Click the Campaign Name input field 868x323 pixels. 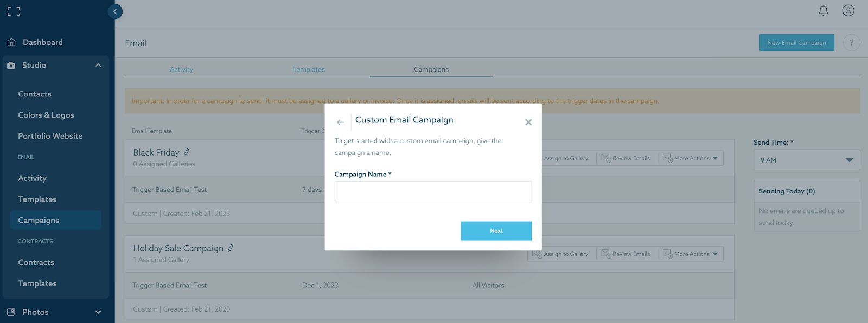coord(433,192)
